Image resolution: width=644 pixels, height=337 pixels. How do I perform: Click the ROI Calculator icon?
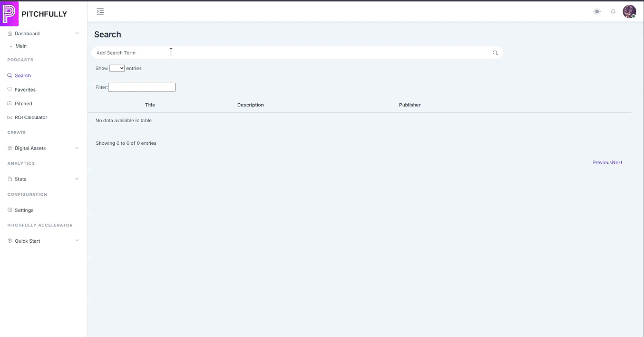click(x=9, y=117)
